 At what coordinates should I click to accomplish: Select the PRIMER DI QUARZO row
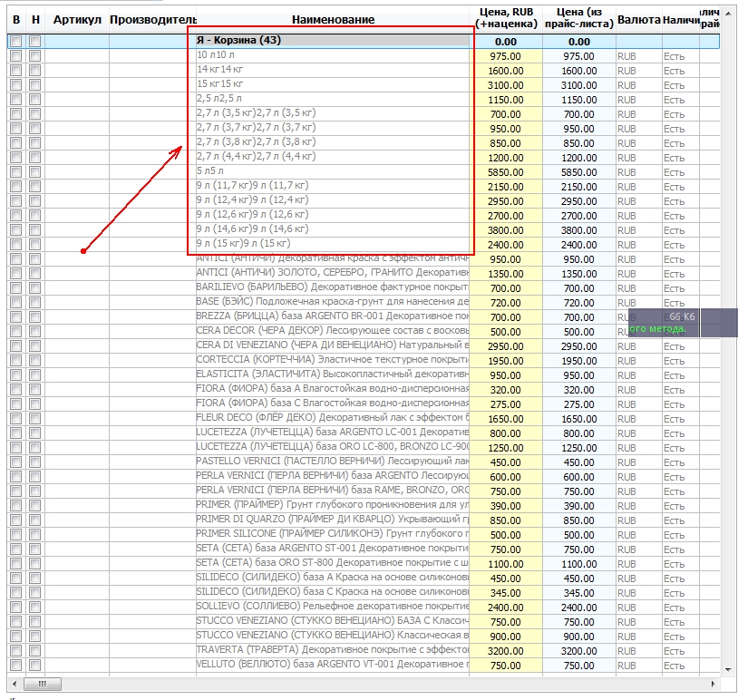364,520
